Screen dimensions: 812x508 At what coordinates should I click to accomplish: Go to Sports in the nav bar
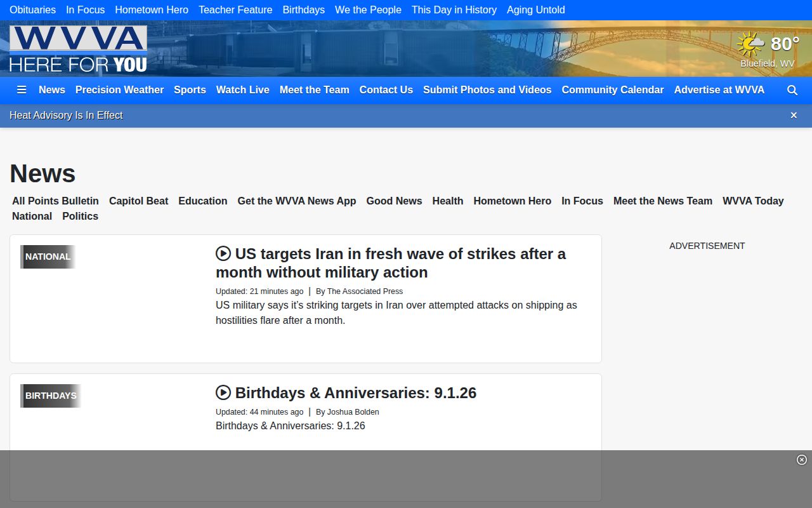pos(190,90)
